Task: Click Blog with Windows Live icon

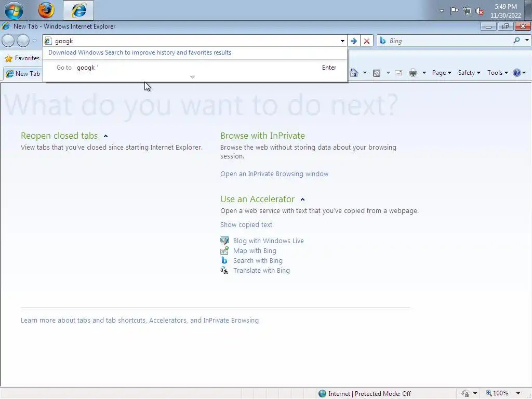Action: click(x=224, y=241)
